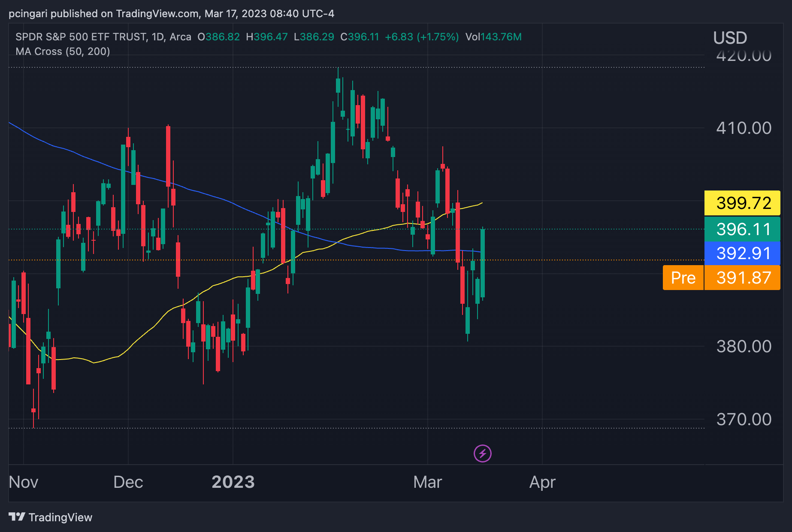Click the TradingView logo at bottom left
This screenshot has width=792, height=532.
(x=17, y=517)
